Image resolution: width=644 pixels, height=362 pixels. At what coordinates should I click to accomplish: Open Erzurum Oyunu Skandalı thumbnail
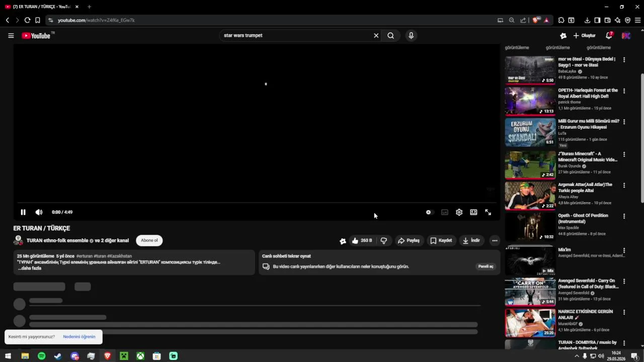tap(530, 133)
